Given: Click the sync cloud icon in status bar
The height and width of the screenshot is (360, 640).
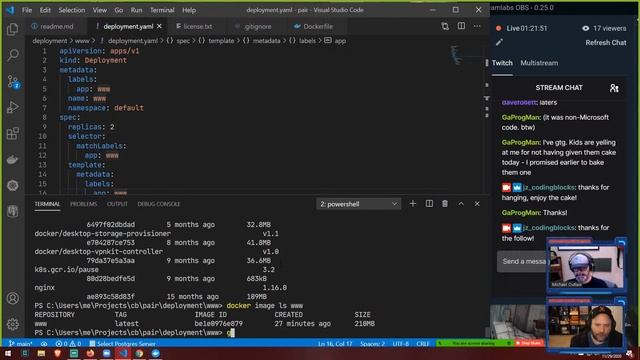Looking at the screenshot, I should 44,344.
